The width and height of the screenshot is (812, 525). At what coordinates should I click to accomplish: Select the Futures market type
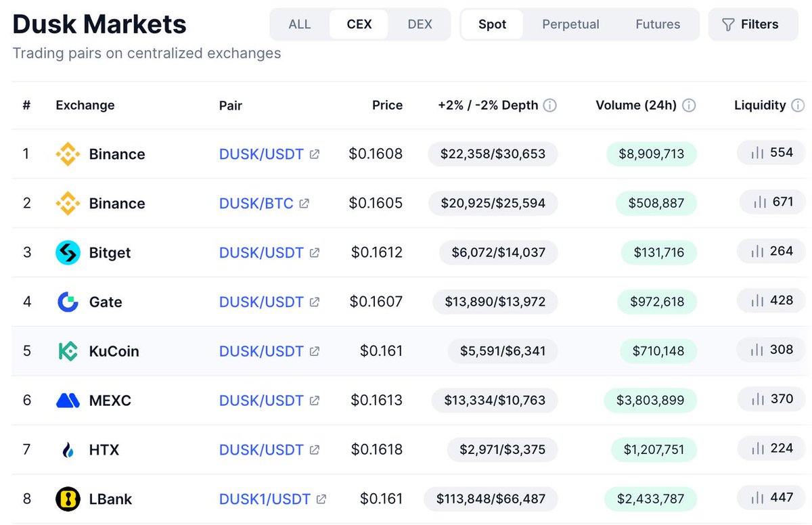[x=658, y=24]
